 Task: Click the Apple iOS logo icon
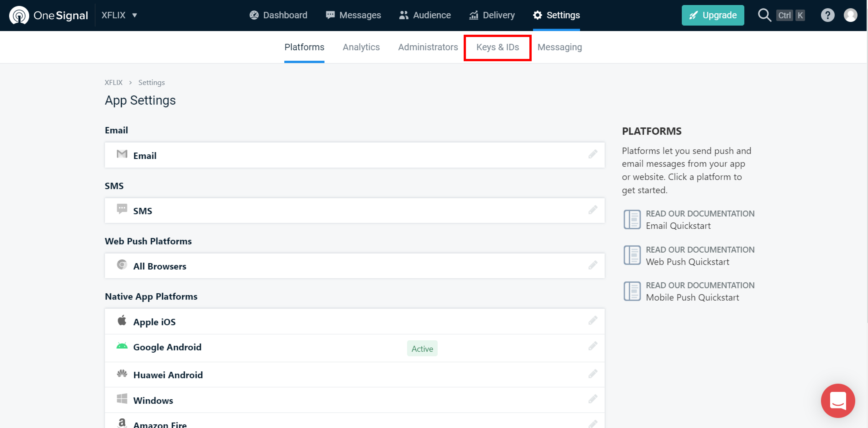122,320
